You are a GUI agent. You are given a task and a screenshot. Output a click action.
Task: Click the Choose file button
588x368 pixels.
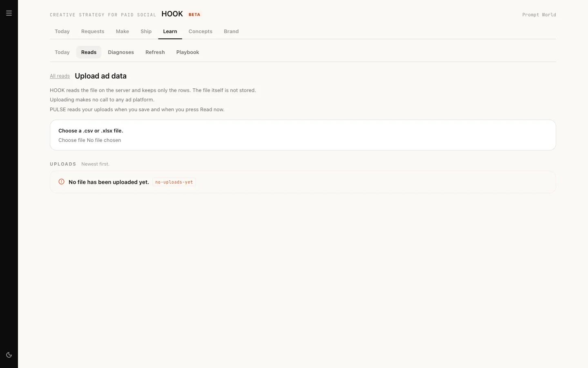72,140
